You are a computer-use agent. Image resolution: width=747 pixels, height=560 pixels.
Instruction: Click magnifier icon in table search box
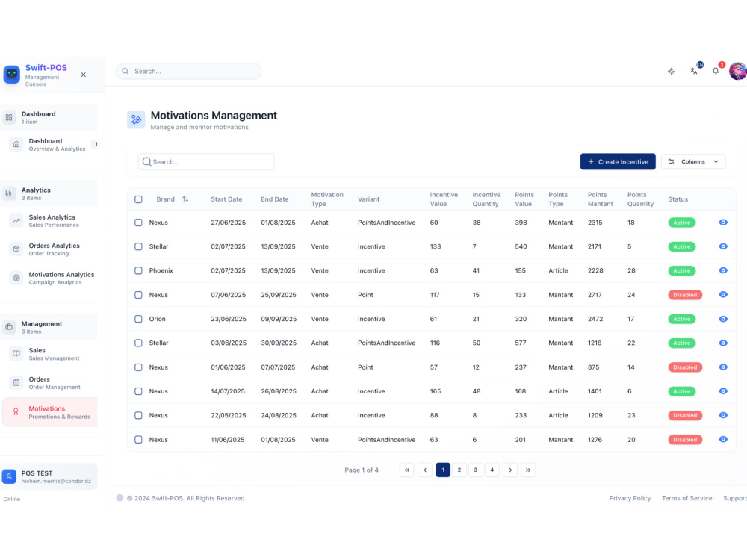(x=146, y=162)
